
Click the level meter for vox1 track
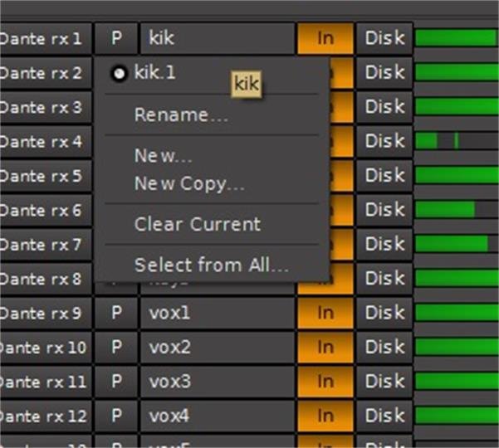point(456,313)
